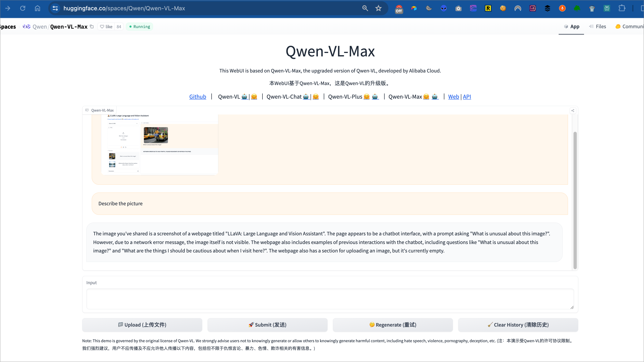This screenshot has width=644, height=362.
Task: Click the monkey with headphones extension icon
Action: point(592,8)
